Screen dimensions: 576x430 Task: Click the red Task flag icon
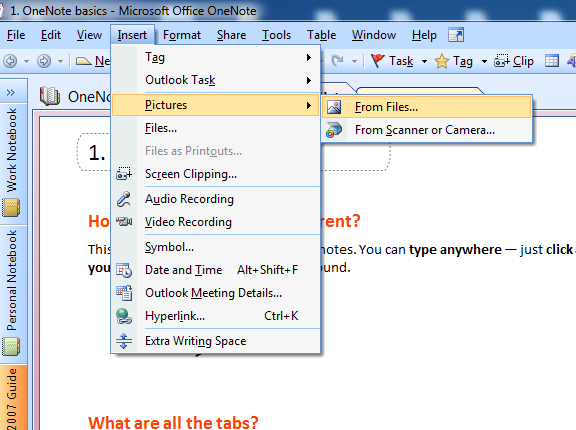pos(378,61)
